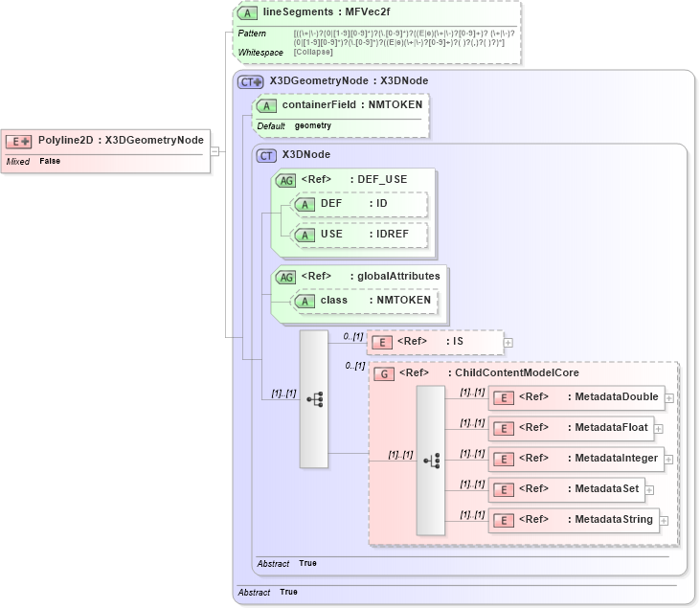Click the AG icon of DEF_USE group

285,181
